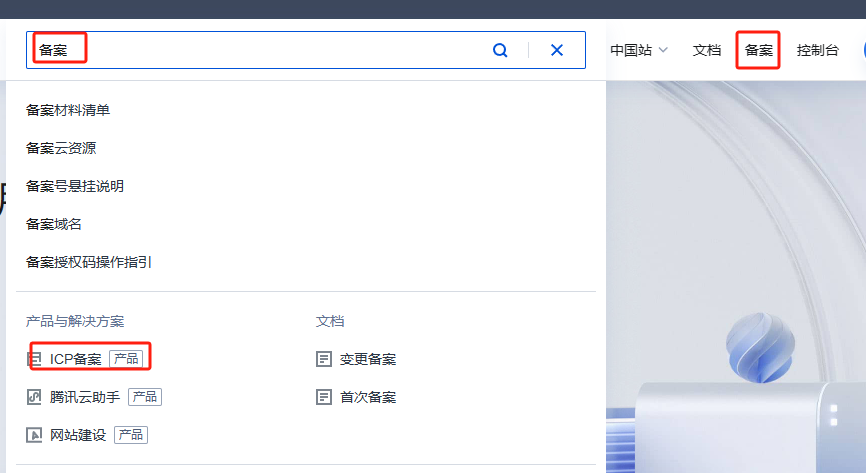Click the 网站建设 product icon
This screenshot has height=473, width=866.
click(x=34, y=435)
